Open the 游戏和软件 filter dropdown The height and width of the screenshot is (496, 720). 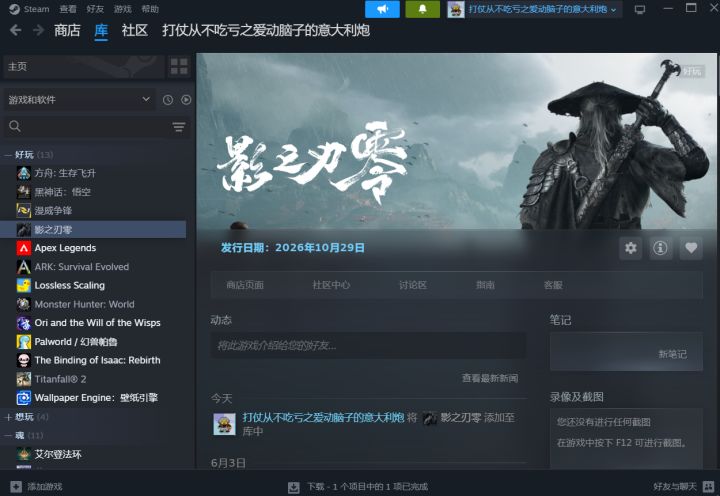[x=79, y=100]
